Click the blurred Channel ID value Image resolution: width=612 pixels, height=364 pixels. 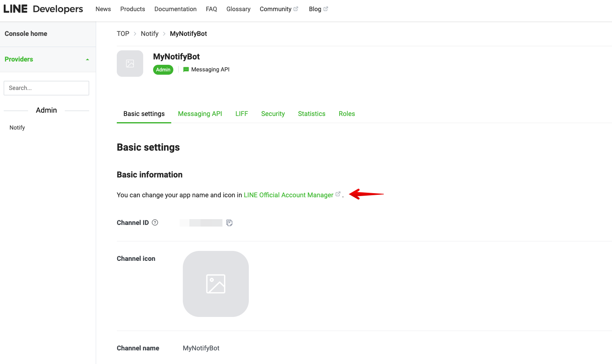click(x=201, y=223)
